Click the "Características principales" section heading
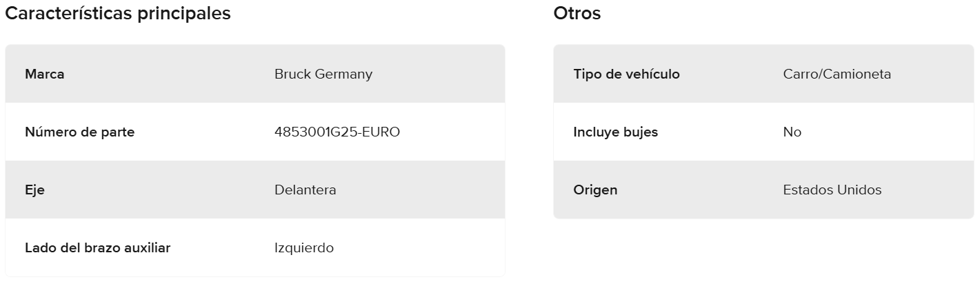 [x=117, y=13]
